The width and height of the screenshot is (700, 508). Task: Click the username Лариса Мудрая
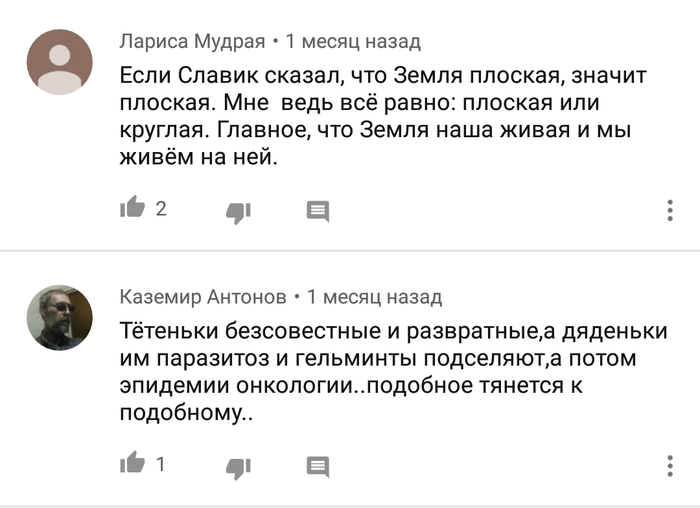pos(192,41)
